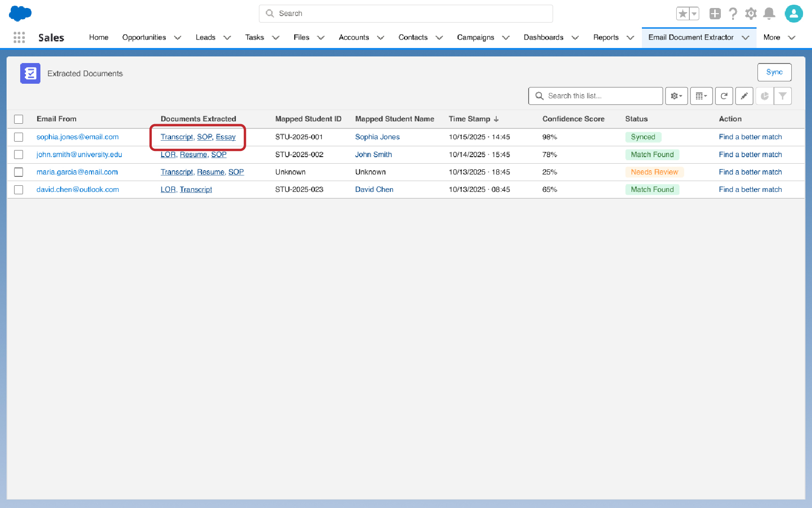Viewport: 812px width, 508px height.
Task: Check the box for maria.garcia@email.com row
Action: [19, 172]
